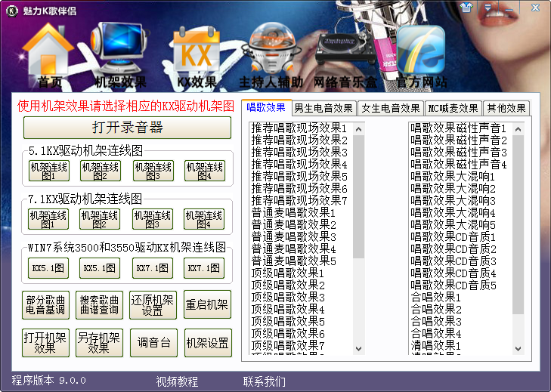
Task: Switch to the 其他效果 tab
Action: 506,108
